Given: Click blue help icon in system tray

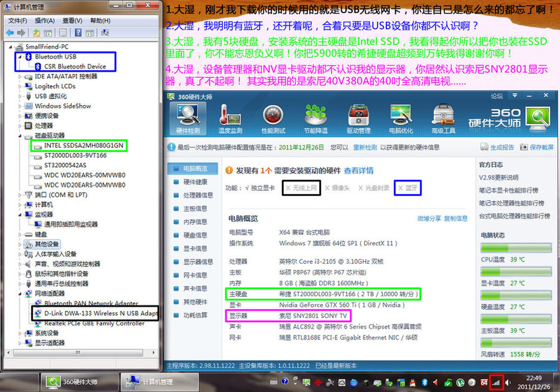Looking at the screenshot, I should [284, 381].
